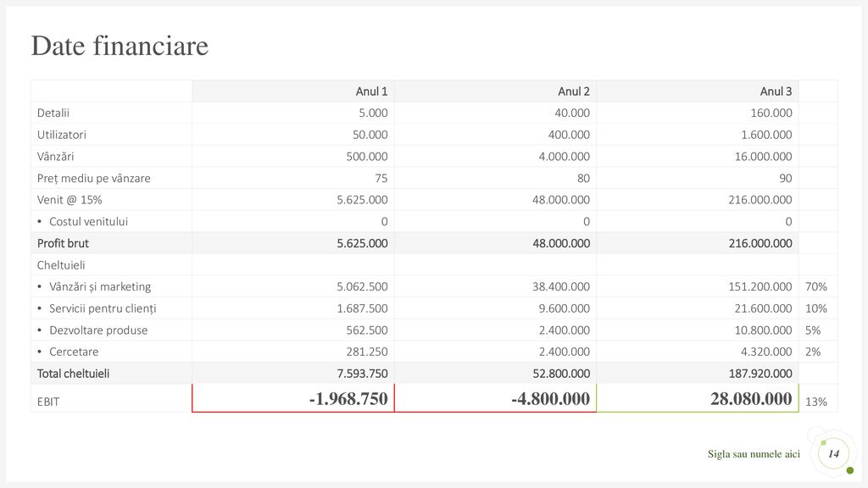Select the 'Date financiare' slide title

(120, 46)
